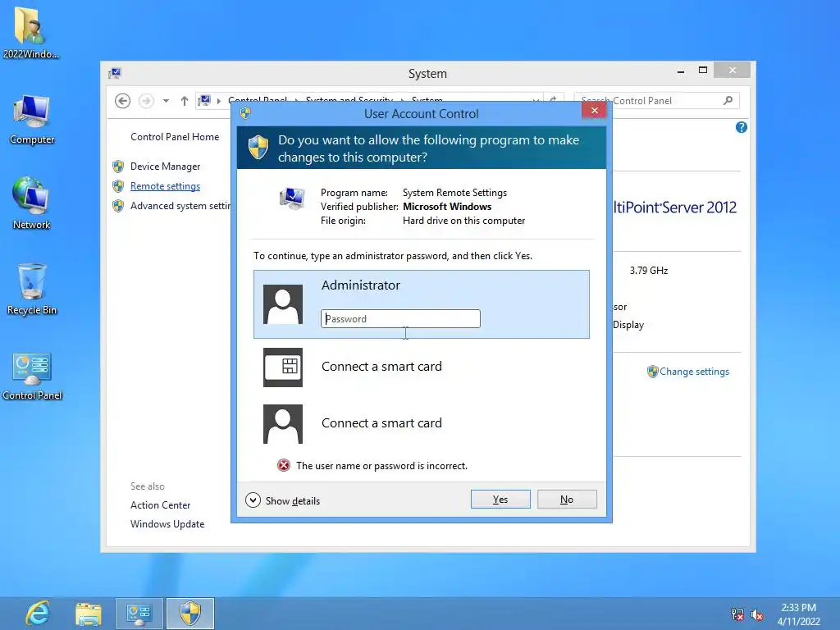Click the shield icon beside Advanced system settings
The width and height of the screenshot is (840, 630).
[x=118, y=206]
